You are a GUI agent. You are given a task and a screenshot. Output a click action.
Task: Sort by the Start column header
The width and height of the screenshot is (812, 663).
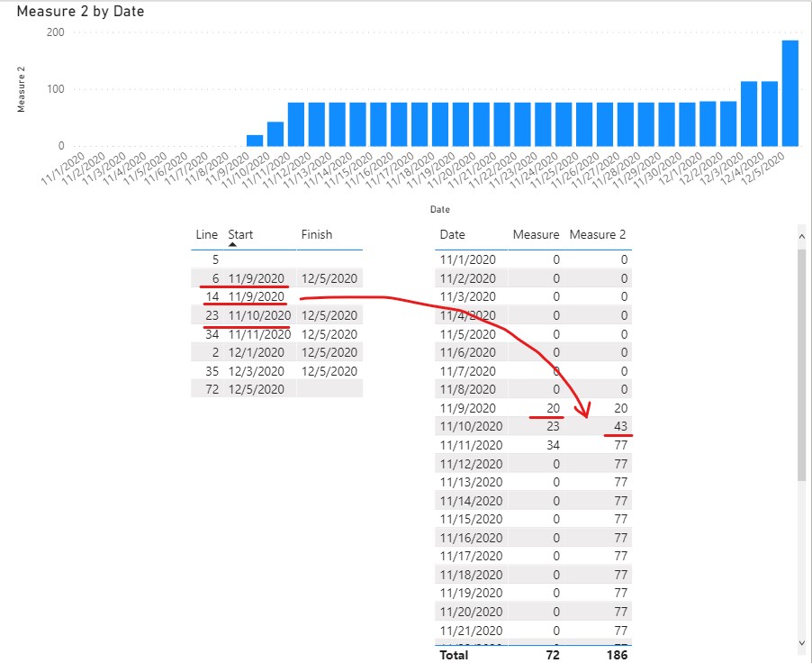pos(240,234)
